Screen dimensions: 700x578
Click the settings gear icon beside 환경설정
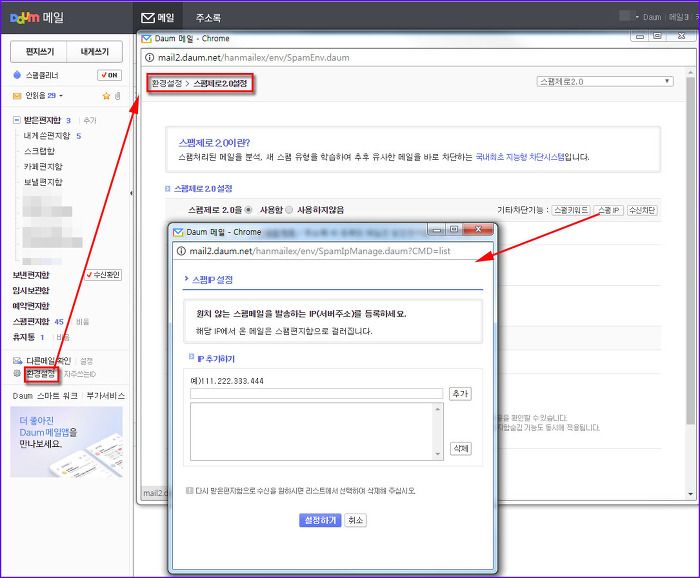click(x=17, y=373)
